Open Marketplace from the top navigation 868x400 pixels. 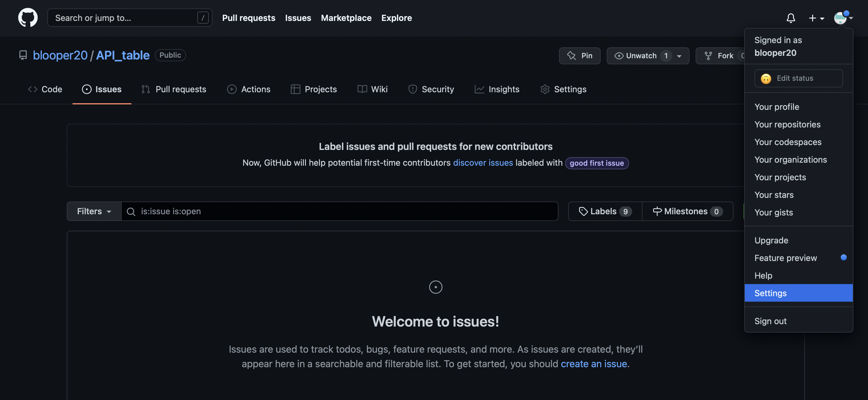tap(346, 18)
